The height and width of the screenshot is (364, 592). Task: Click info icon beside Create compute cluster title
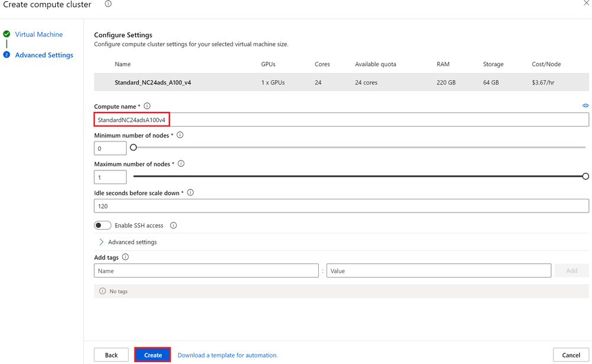pos(108,4)
